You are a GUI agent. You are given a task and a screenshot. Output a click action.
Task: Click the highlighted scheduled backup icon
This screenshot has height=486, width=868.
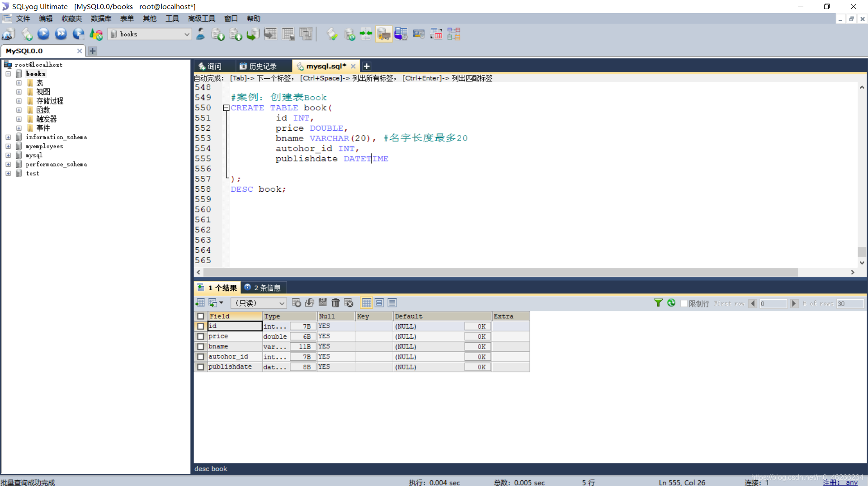pos(383,34)
